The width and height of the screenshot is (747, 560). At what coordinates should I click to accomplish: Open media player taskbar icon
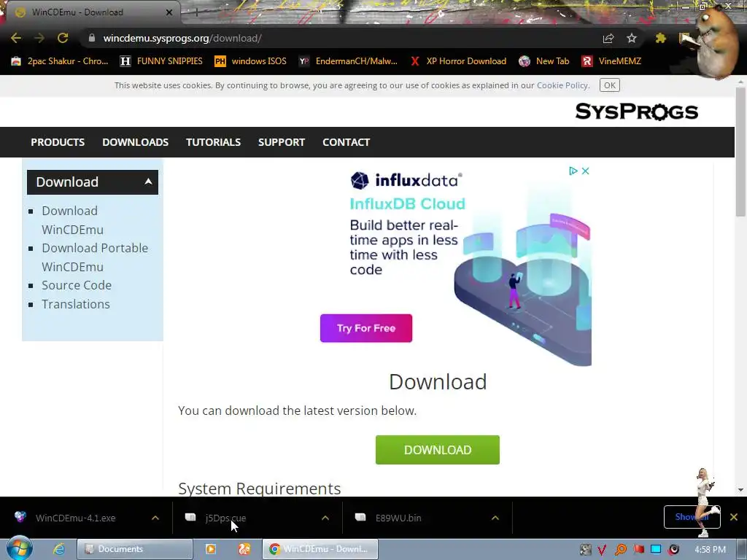pos(210,549)
